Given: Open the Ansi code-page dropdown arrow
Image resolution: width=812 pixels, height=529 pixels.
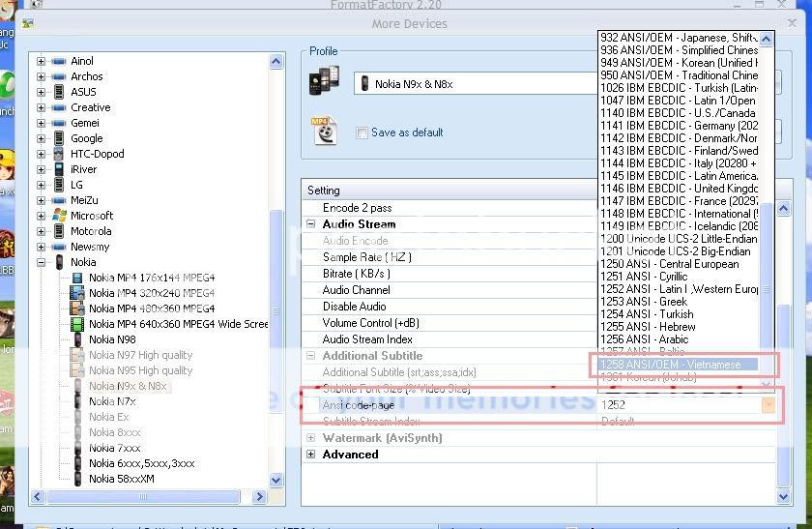Looking at the screenshot, I should [x=768, y=405].
